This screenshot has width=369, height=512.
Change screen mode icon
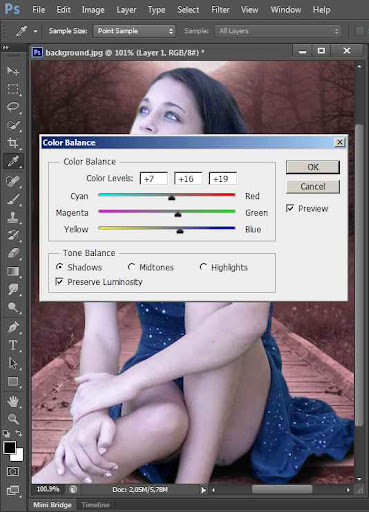pos(13,490)
